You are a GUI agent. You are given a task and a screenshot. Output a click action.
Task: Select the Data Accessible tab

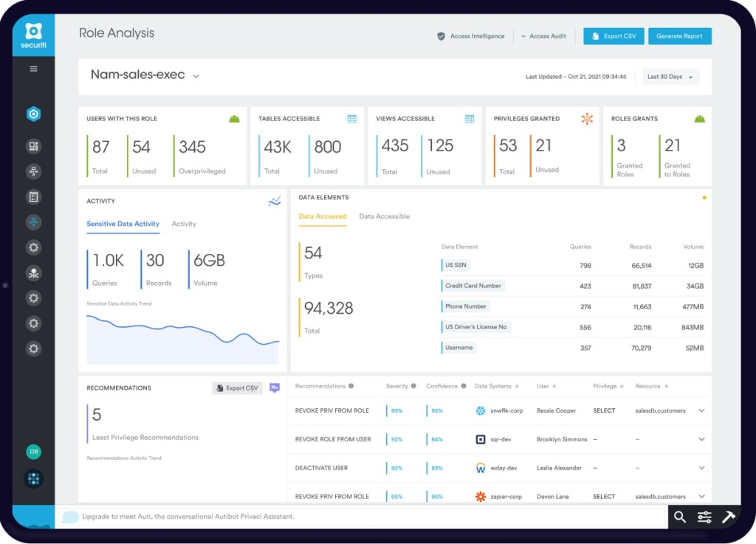coord(384,216)
